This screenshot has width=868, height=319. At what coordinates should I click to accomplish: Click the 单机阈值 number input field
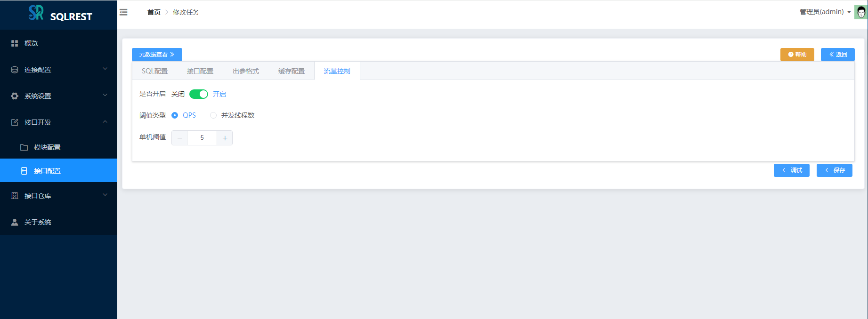click(x=202, y=138)
